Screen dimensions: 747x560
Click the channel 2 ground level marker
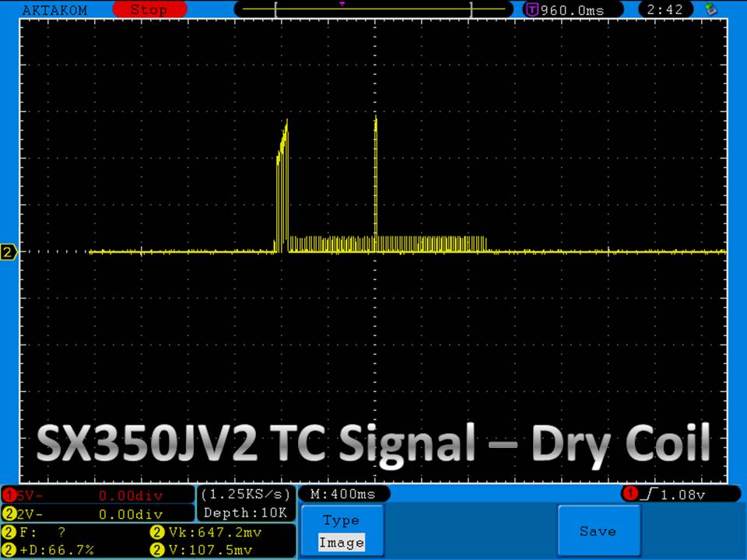pos(9,252)
